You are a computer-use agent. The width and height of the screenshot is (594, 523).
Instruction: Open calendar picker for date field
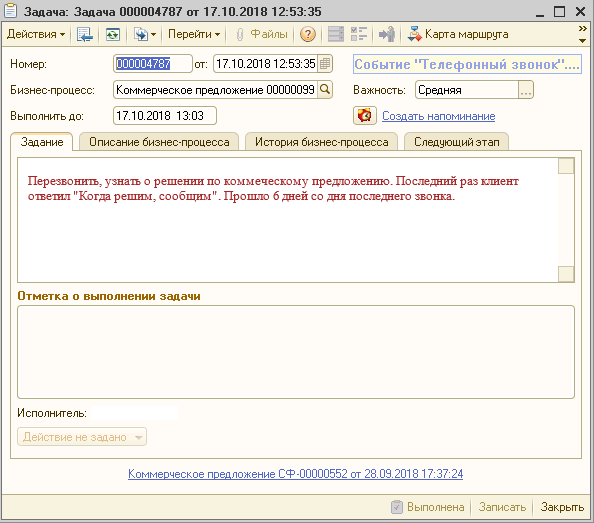325,64
